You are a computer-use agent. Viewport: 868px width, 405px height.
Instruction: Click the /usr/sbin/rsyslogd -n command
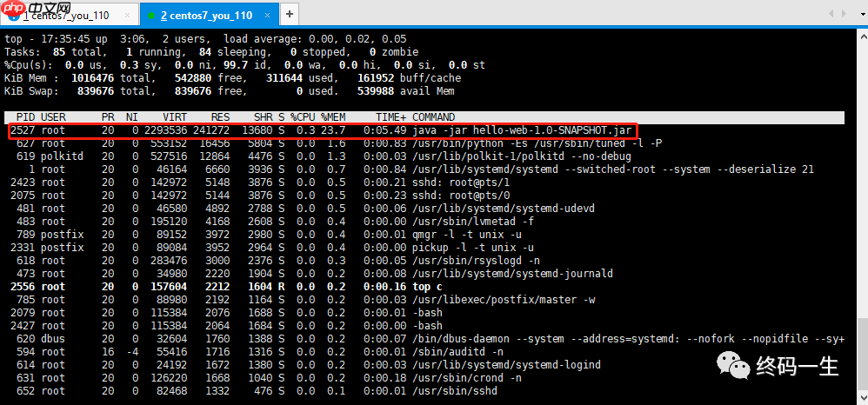click(477, 261)
